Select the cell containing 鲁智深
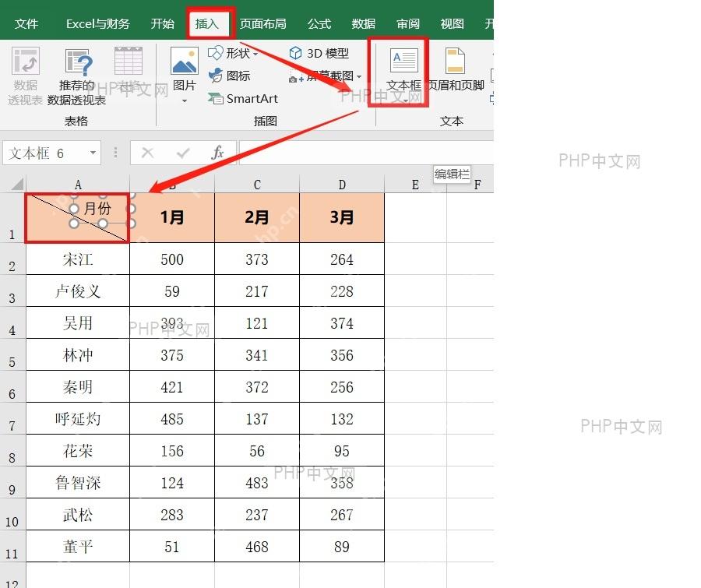Image resolution: width=701 pixels, height=588 pixels. [78, 483]
